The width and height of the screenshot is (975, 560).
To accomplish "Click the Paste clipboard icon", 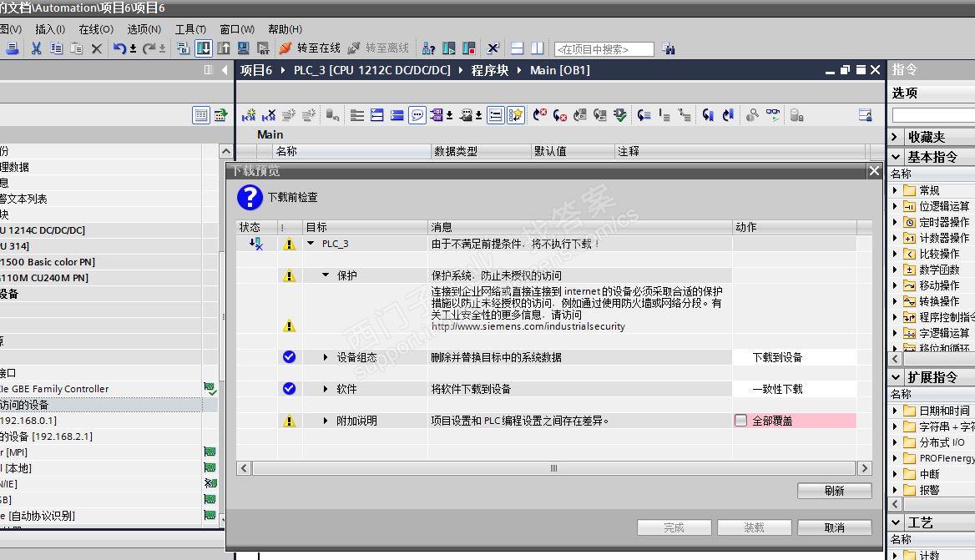I will coord(76,48).
